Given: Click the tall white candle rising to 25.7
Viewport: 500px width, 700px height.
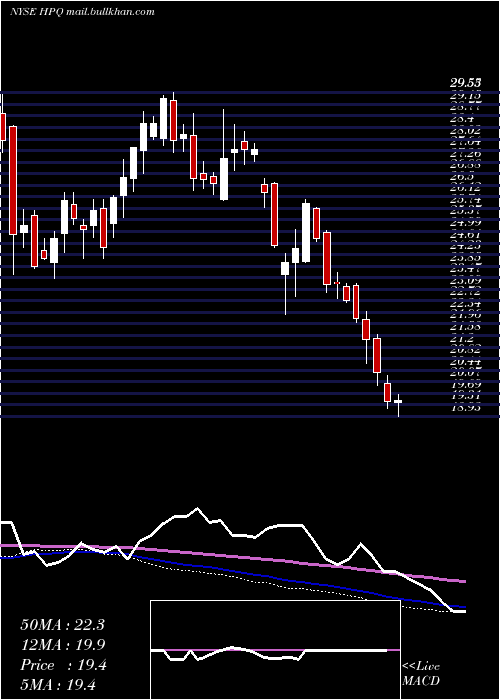Looking at the screenshot, I should 306,232.
